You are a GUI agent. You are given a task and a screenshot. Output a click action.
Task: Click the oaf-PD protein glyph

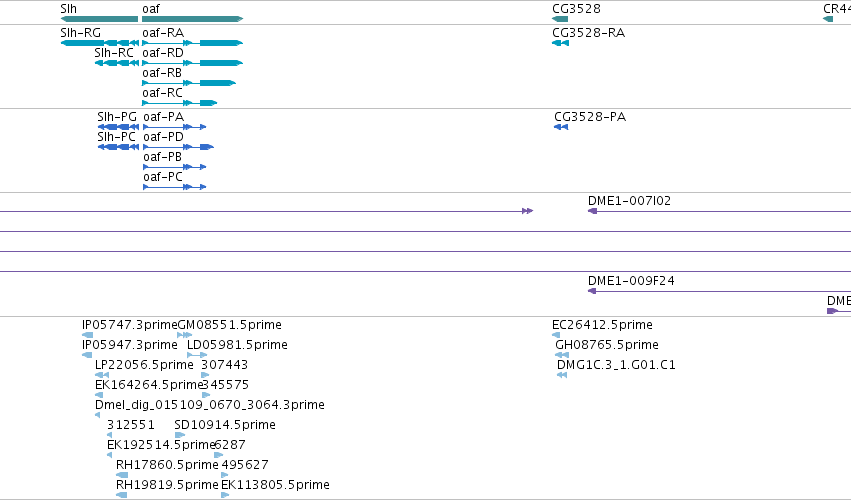click(179, 147)
